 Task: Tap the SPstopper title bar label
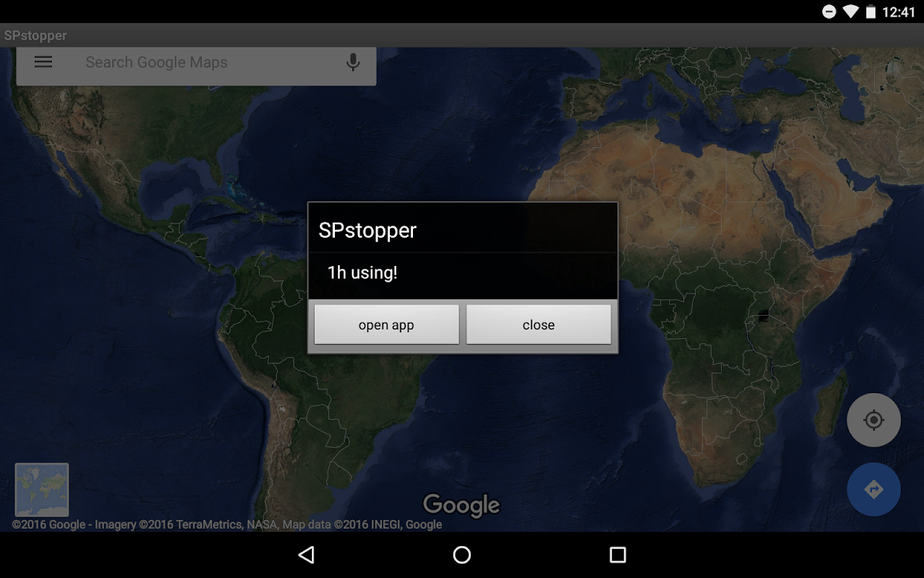pyautogui.click(x=35, y=35)
